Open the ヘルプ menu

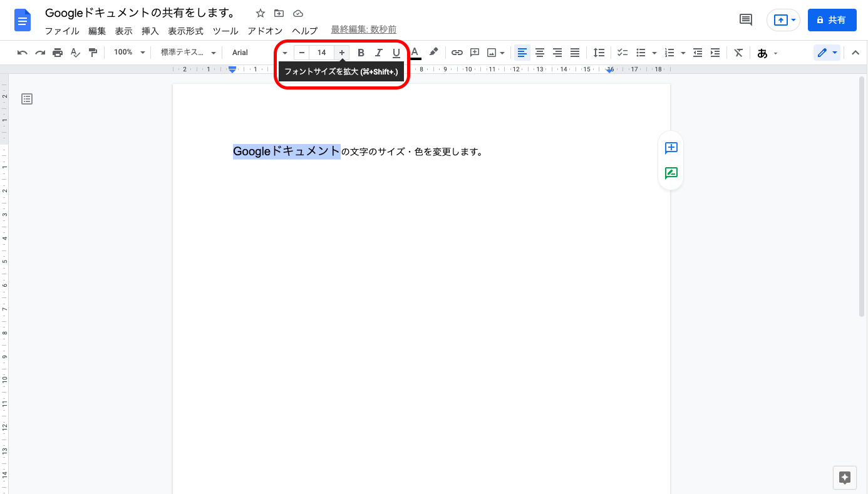pos(305,31)
